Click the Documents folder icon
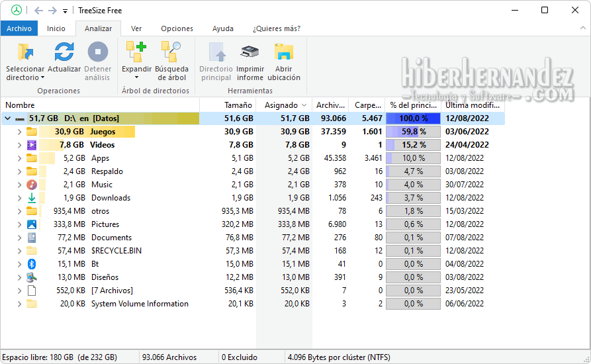 point(32,238)
